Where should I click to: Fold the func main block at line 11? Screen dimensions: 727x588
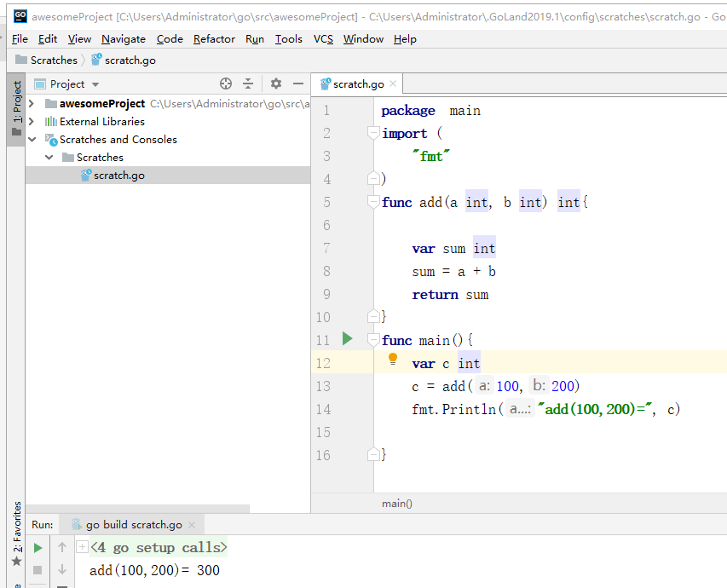pyautogui.click(x=373, y=340)
